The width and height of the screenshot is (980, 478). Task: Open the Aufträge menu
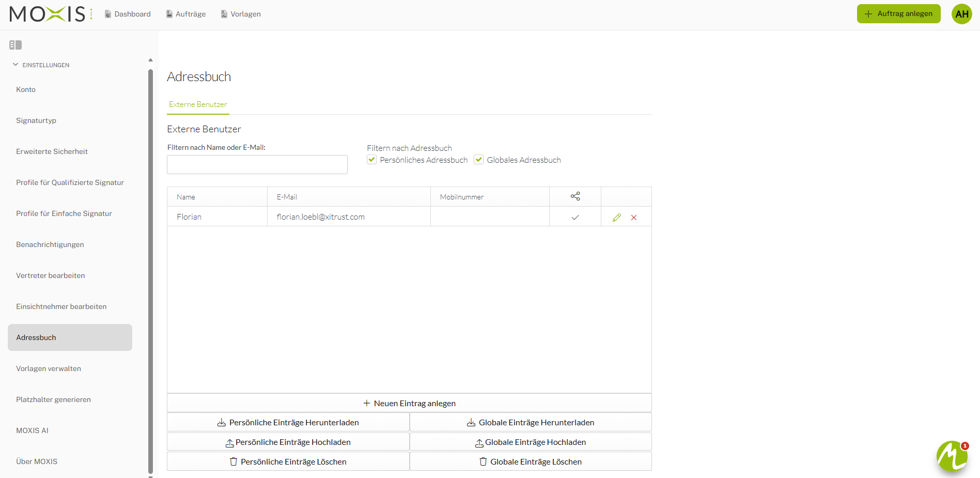click(191, 14)
